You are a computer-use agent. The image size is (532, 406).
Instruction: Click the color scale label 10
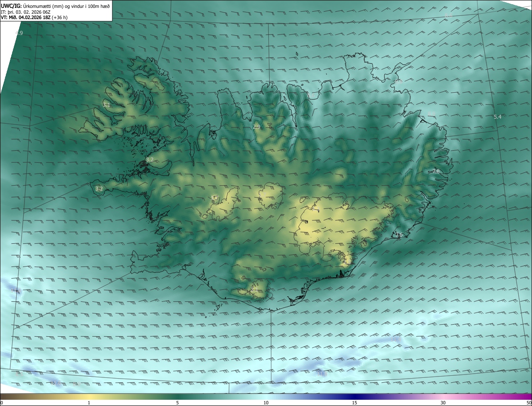pos(266,403)
